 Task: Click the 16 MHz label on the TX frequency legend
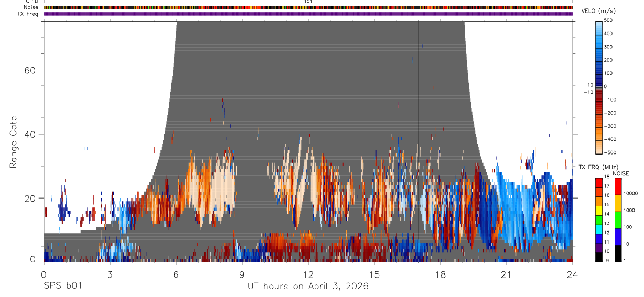click(608, 196)
